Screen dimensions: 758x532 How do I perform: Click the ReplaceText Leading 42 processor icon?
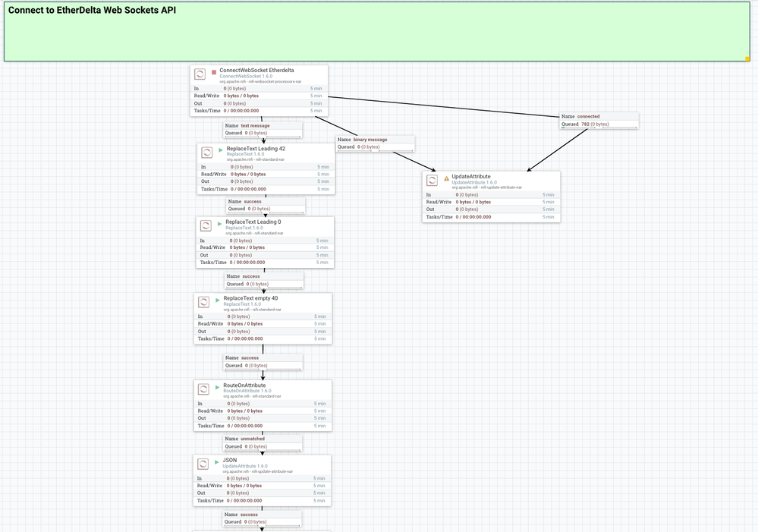(x=206, y=153)
